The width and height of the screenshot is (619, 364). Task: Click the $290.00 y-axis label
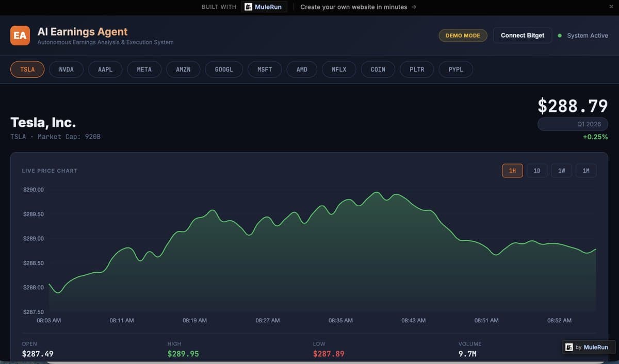click(34, 190)
